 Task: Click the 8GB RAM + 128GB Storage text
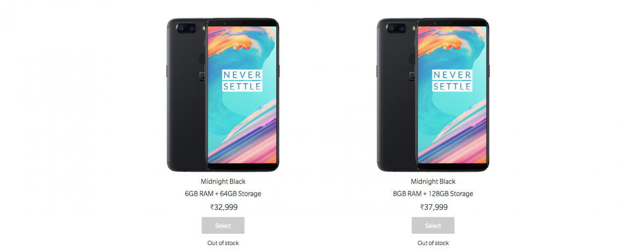click(433, 194)
